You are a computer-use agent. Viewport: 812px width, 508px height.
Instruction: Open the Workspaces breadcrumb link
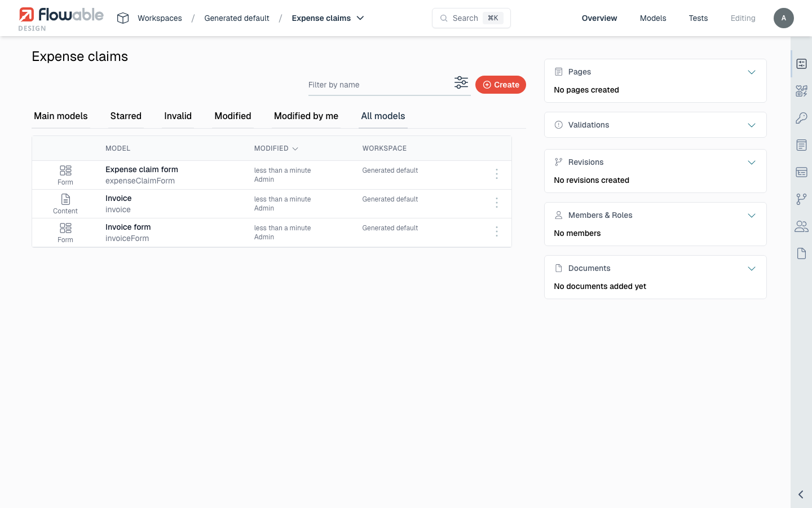click(x=160, y=18)
